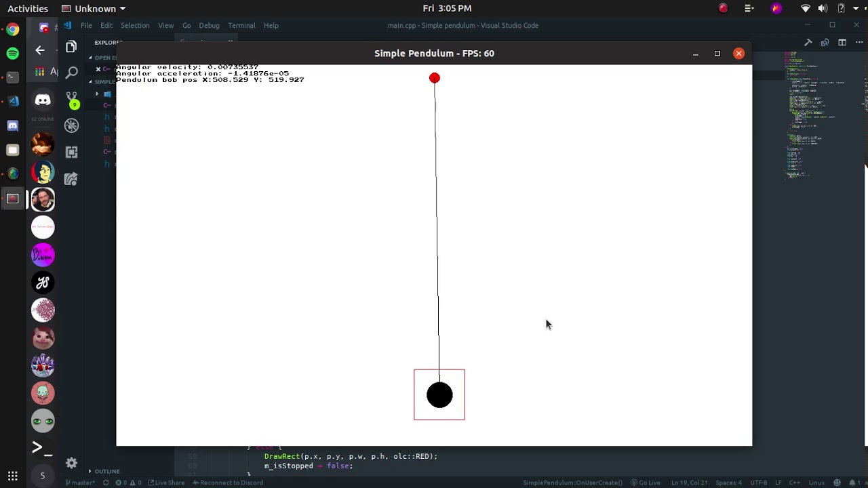Screen dimensions: 868x488
Task: Click the UTF-8 encoding status entry
Action: pos(758,483)
